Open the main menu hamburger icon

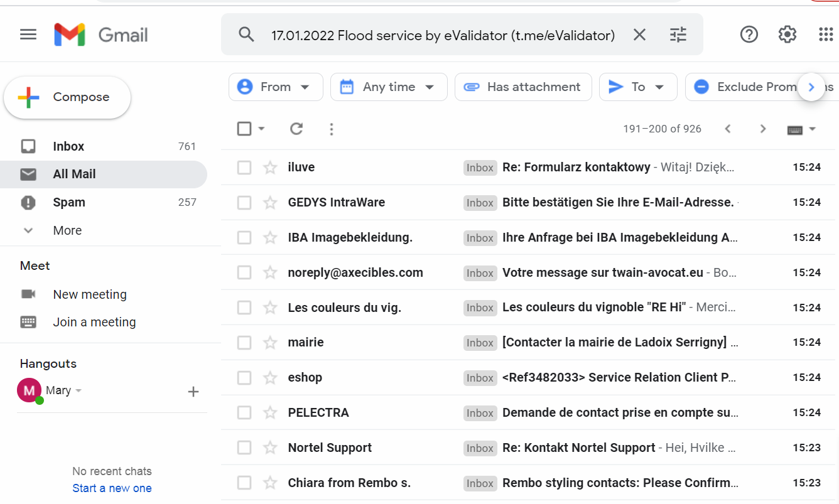point(28,35)
